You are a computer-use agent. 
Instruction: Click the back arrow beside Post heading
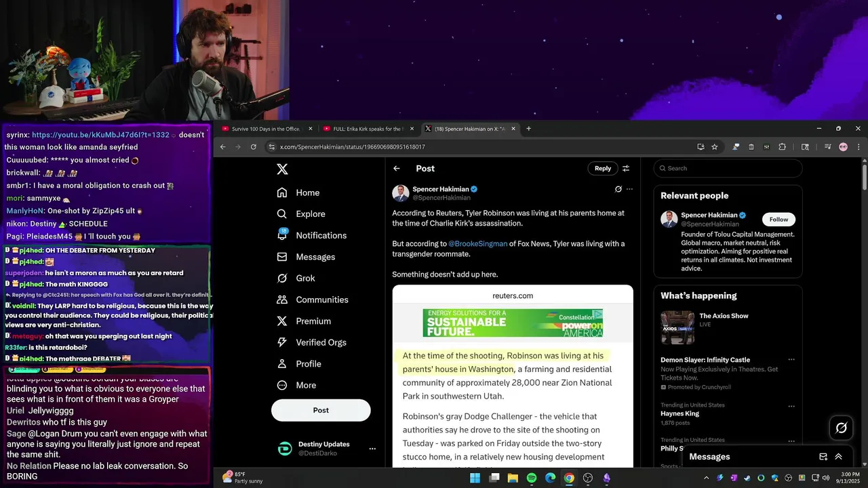[x=397, y=169]
